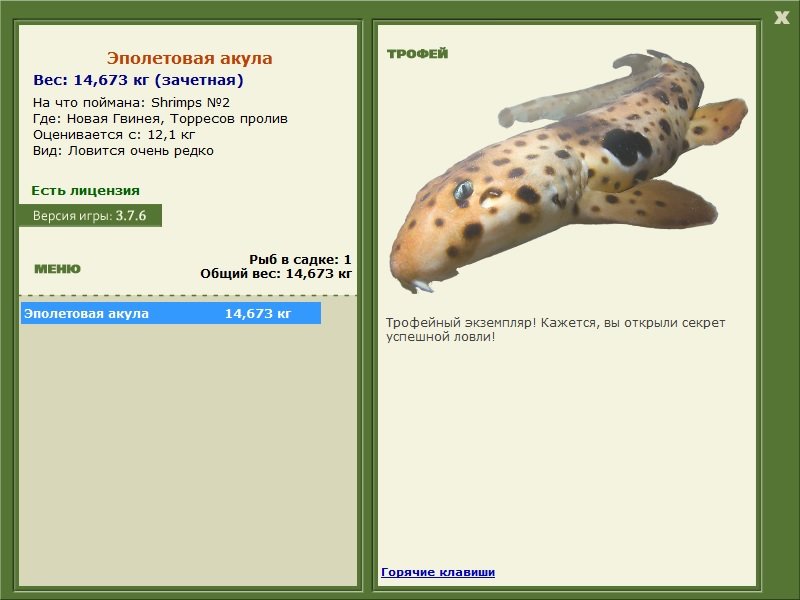Click the Вес: 14,673 кг (зачетная) text
Screen dimensions: 800x600
tap(138, 80)
